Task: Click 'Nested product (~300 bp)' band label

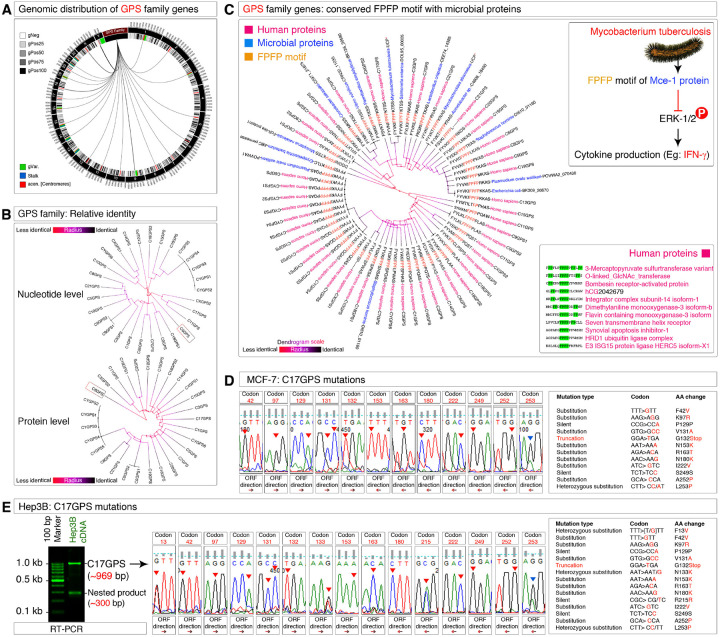Action: pyautogui.click(x=117, y=598)
